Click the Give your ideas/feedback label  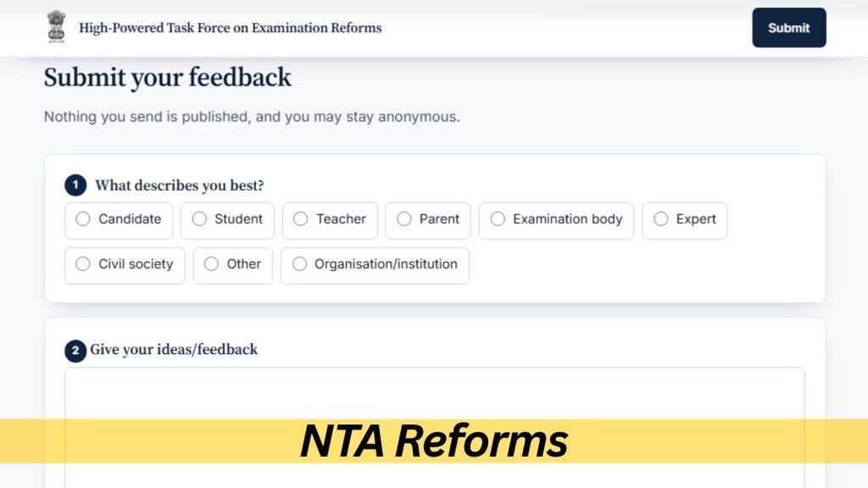[174, 349]
